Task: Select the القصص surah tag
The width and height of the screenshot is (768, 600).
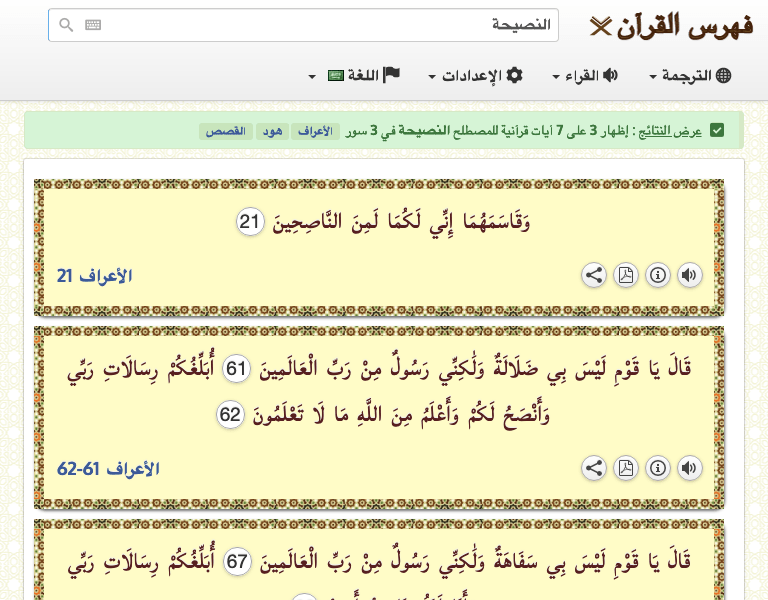Action: 226,131
